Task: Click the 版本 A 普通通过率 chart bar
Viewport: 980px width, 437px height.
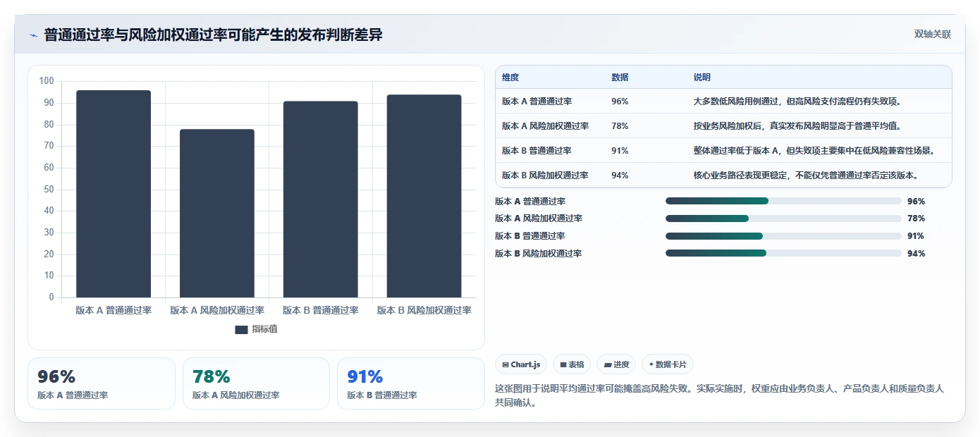Action: click(x=114, y=194)
